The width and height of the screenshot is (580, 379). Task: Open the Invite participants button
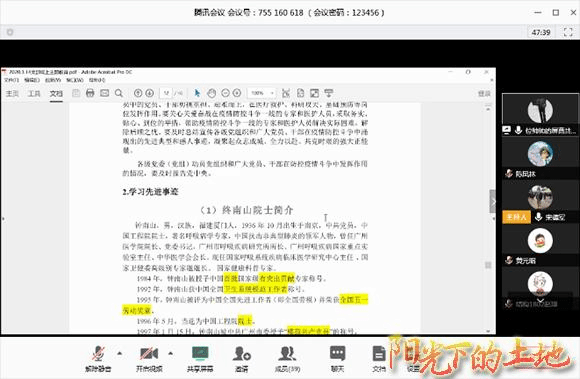(x=242, y=359)
